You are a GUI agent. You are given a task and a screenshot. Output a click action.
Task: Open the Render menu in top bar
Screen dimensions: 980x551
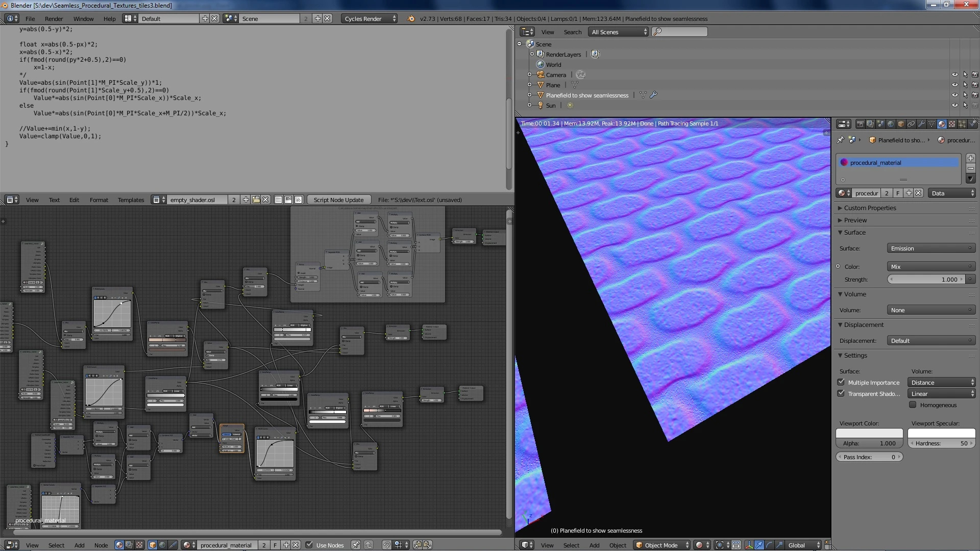(x=54, y=18)
